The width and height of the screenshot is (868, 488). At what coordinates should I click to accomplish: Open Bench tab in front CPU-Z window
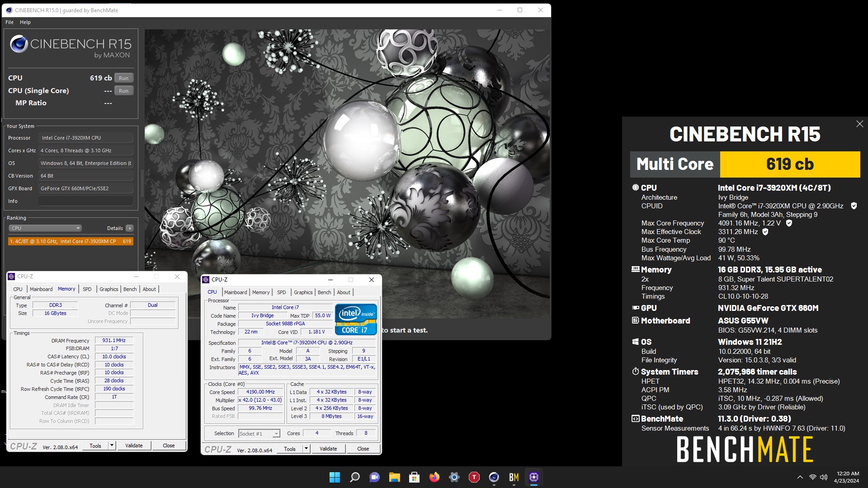(x=325, y=292)
